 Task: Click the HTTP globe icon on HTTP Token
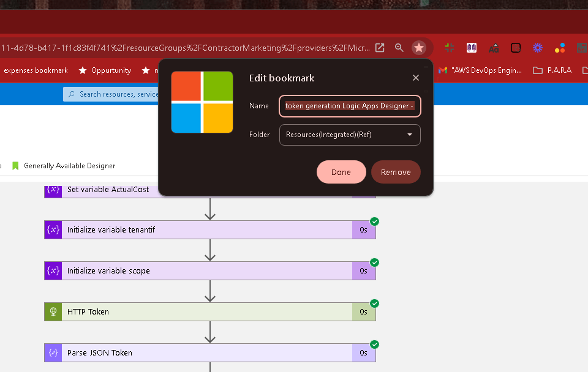(53, 311)
